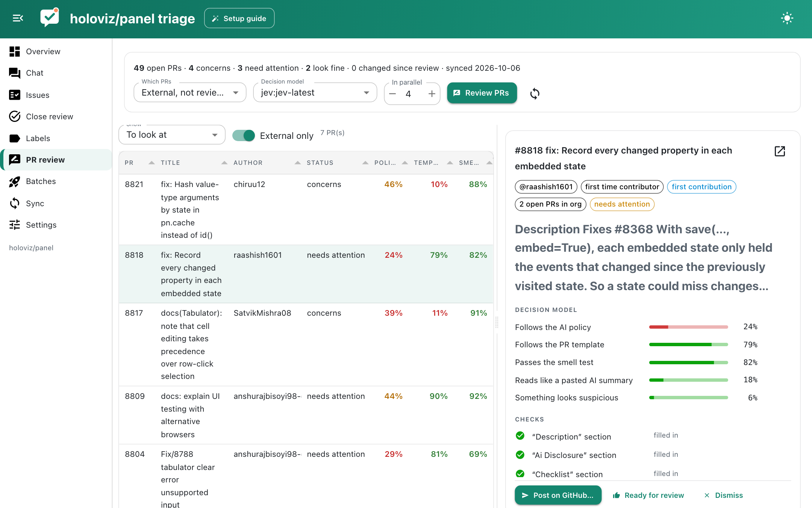Open PR #8818 in external link icon
The height and width of the screenshot is (508, 812).
[780, 151]
